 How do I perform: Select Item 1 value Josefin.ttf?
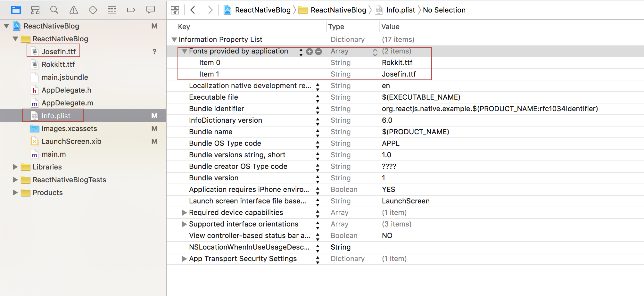click(x=399, y=74)
